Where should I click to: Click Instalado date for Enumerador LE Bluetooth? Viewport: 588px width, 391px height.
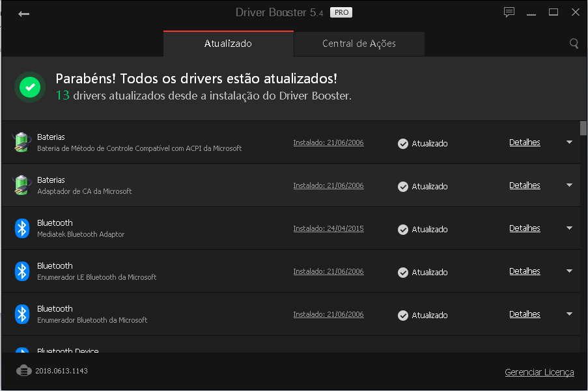(328, 271)
